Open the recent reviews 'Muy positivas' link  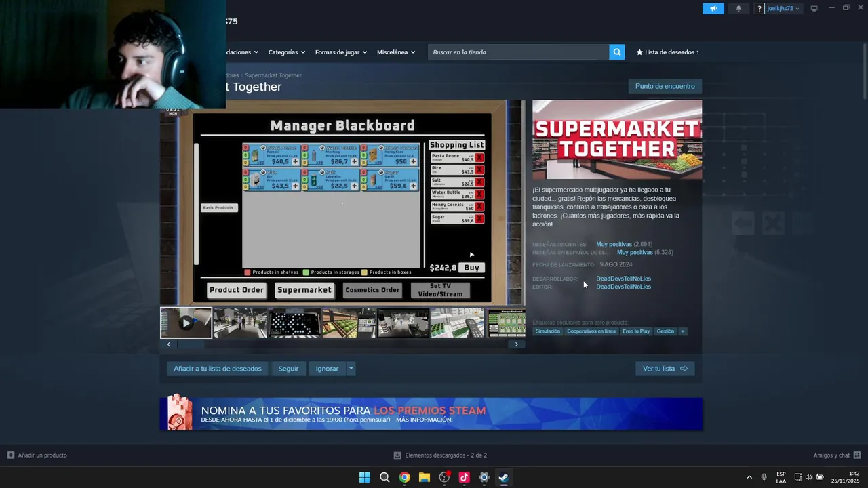pyautogui.click(x=614, y=244)
